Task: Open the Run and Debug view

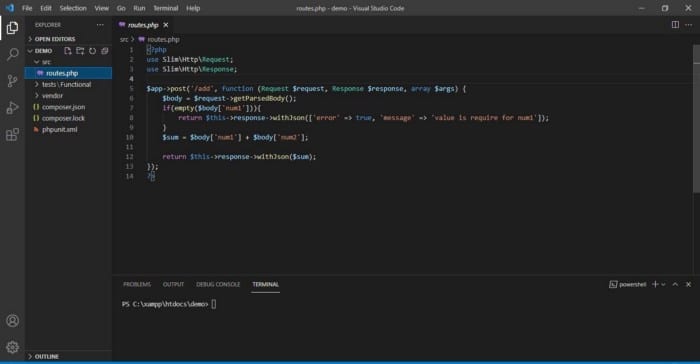Action: point(12,108)
